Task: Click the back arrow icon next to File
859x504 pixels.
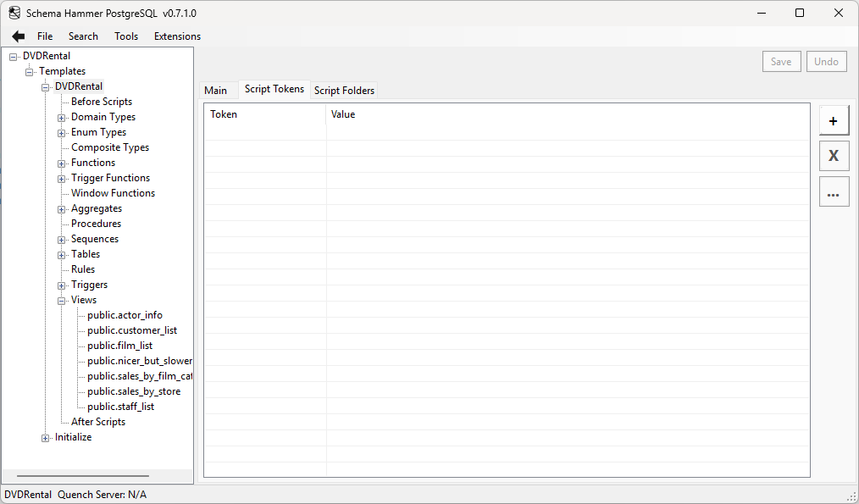Action: coord(18,36)
